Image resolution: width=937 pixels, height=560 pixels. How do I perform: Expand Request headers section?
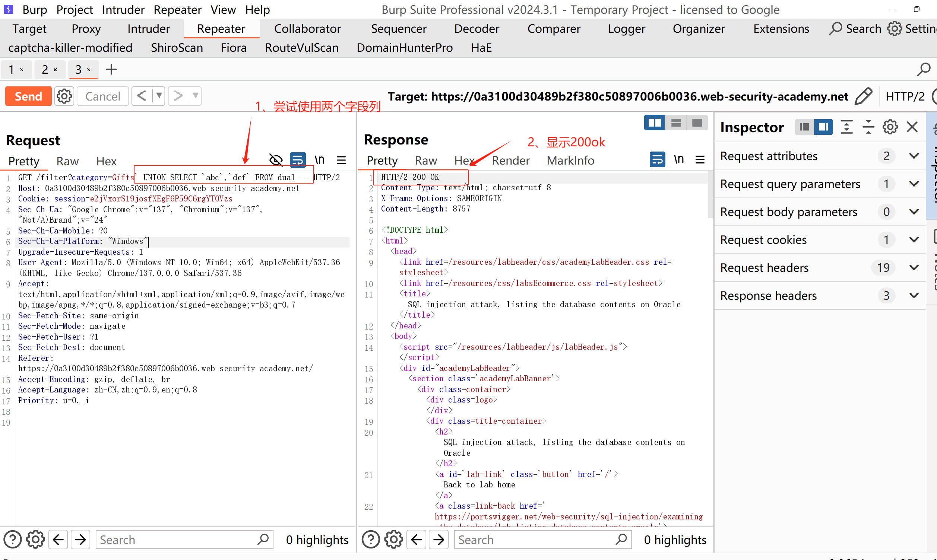914,268
